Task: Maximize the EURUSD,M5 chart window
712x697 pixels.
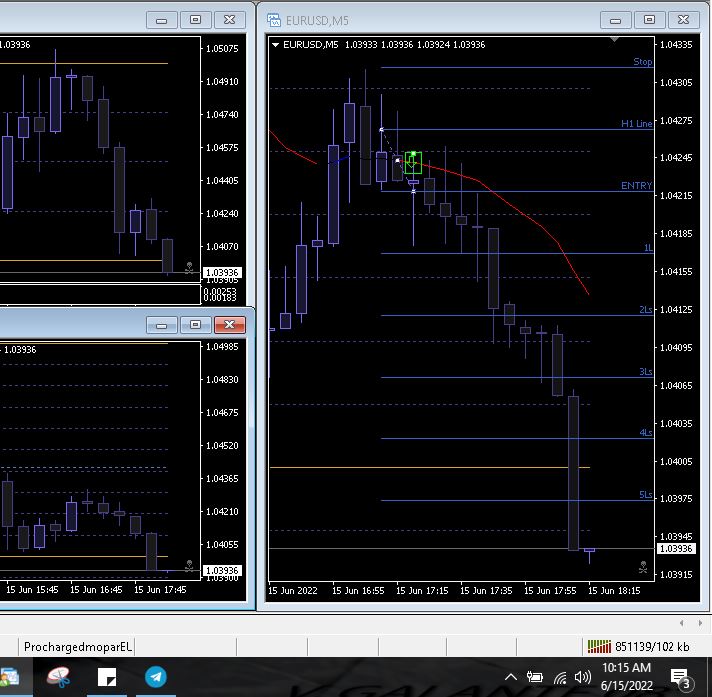Action: click(x=649, y=20)
